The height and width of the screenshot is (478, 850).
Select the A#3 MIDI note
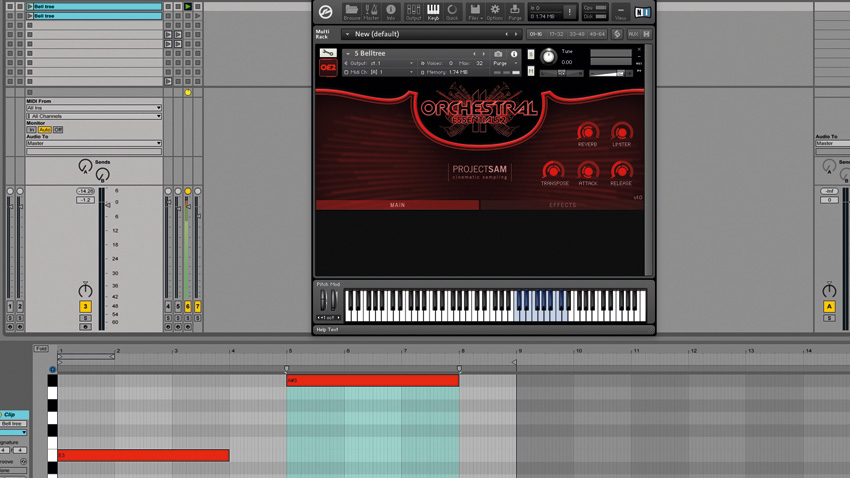click(372, 380)
